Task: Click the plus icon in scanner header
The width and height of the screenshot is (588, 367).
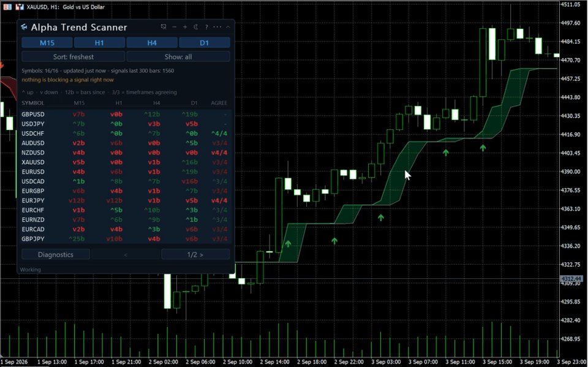Action: [x=185, y=27]
